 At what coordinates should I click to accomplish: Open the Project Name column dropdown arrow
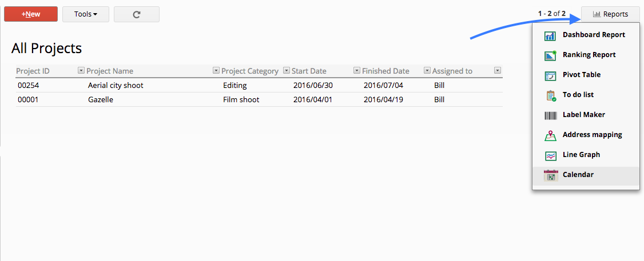click(x=216, y=71)
